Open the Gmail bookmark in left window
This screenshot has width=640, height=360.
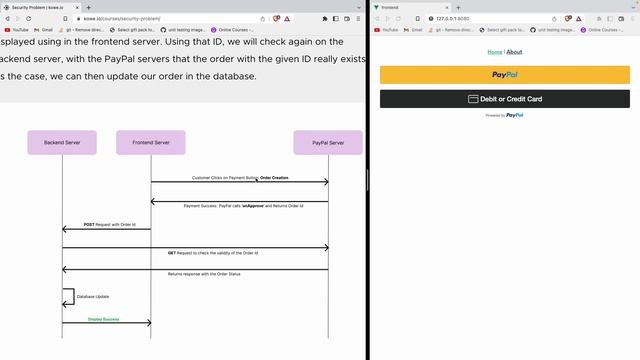click(x=44, y=30)
